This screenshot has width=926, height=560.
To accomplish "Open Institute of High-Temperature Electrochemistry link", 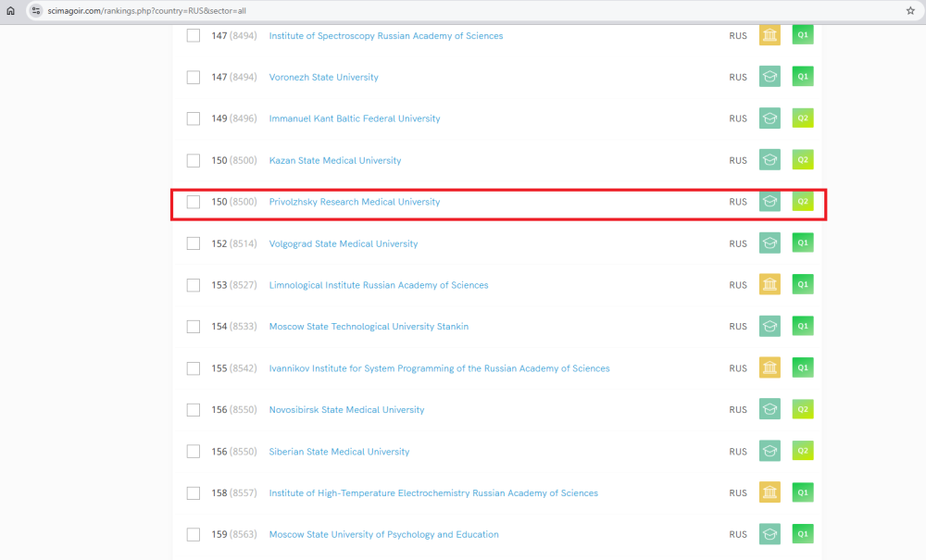I will coord(433,493).
